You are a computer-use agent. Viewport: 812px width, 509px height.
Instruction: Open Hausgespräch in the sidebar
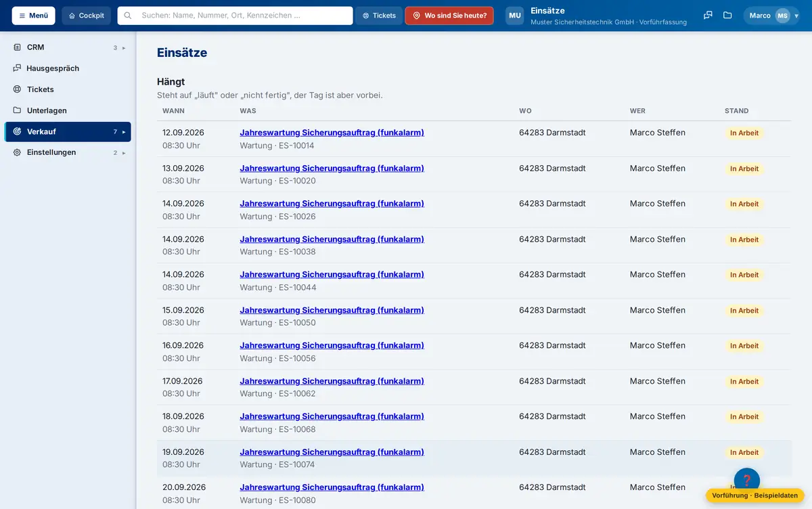click(x=68, y=68)
